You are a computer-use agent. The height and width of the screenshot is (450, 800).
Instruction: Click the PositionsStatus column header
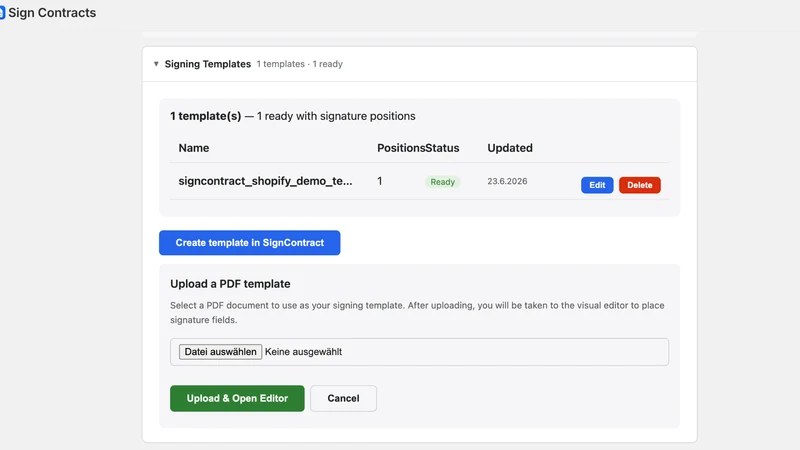pyautogui.click(x=418, y=148)
